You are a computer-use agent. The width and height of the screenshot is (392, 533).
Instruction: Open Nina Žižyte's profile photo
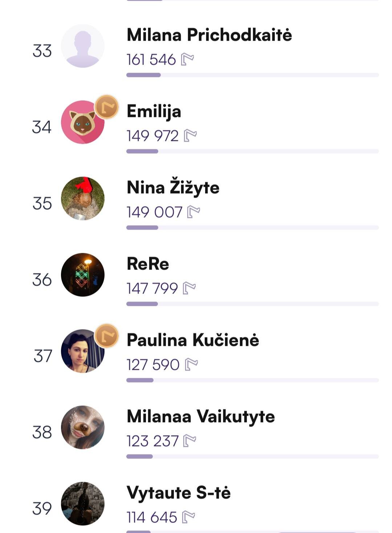(83, 198)
